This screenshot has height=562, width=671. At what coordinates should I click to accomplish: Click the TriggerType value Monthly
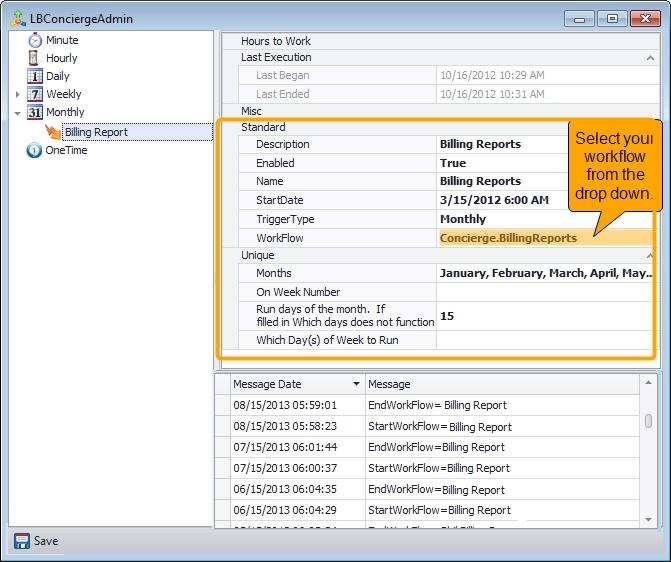pos(463,219)
